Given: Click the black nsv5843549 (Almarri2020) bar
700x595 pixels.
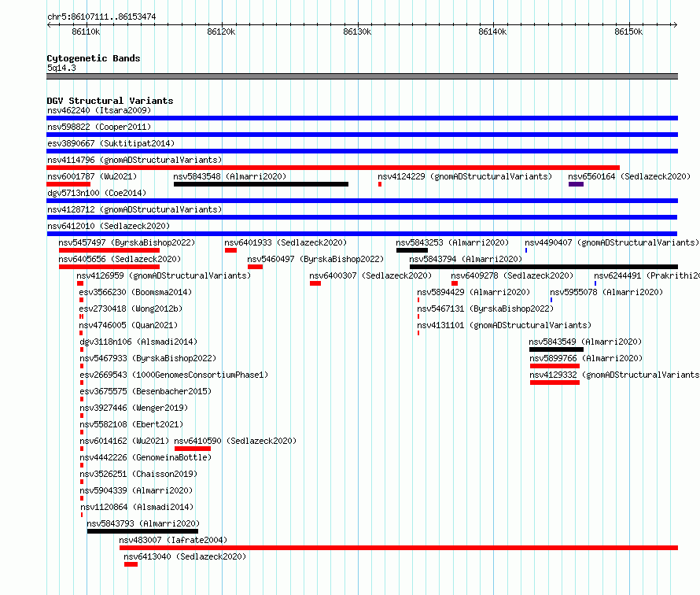Looking at the screenshot, I should coord(556,349).
